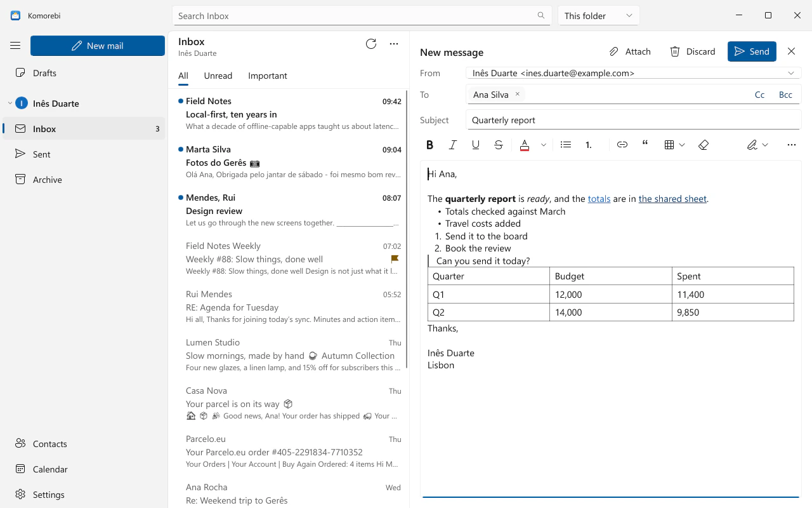This screenshot has height=508, width=812.
Task: Toggle bold formatting in the toolbar
Action: click(429, 145)
